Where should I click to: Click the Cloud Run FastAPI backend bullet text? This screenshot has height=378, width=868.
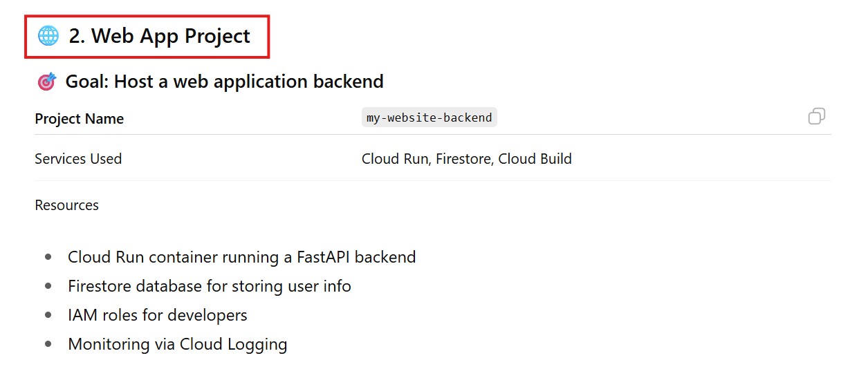click(241, 257)
